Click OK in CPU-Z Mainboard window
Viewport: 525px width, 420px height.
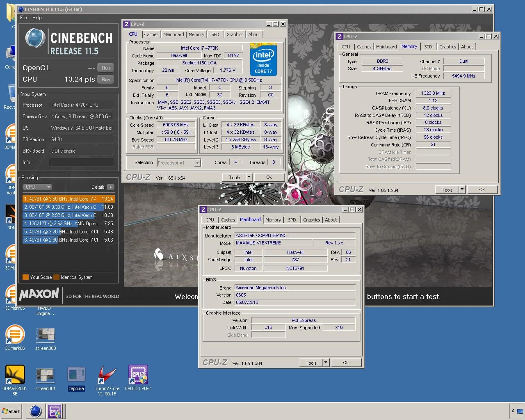(346, 363)
